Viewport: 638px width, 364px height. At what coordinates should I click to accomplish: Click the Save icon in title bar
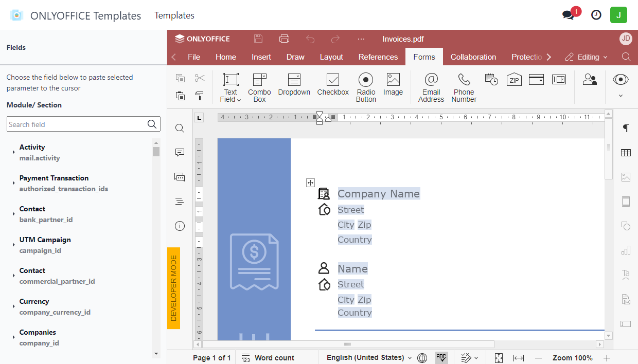point(258,39)
